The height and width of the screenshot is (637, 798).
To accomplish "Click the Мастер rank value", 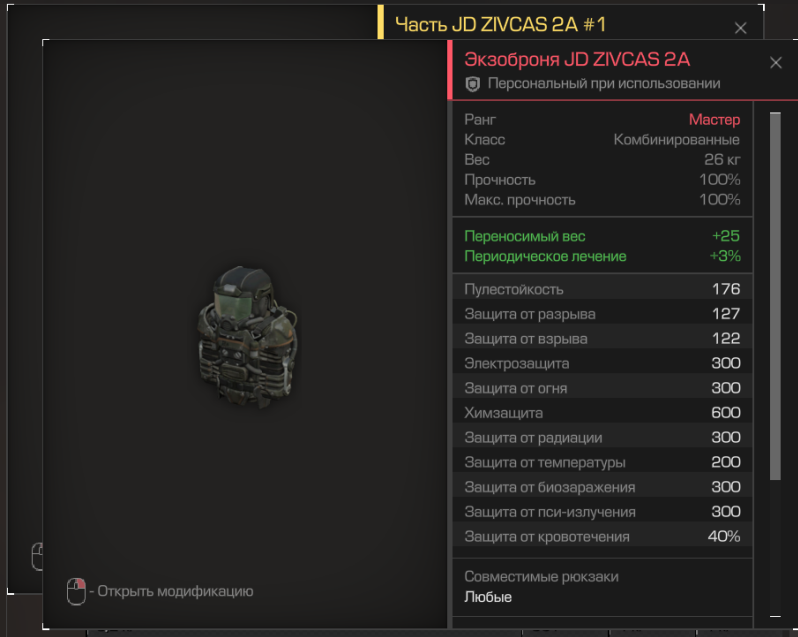I will coord(714,120).
